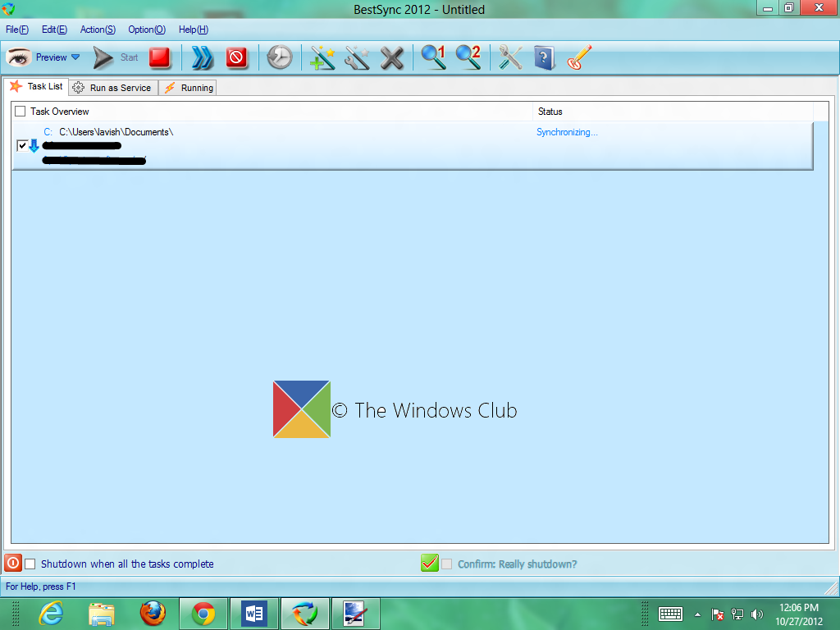Screen dimensions: 840x630
Task: Uncheck the Documents task checkbox
Action: click(22, 146)
